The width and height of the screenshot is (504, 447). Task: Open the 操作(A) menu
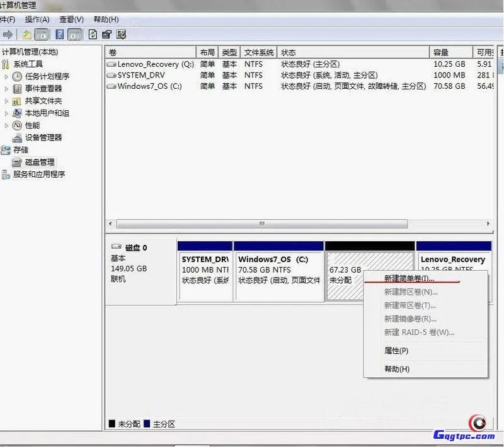point(37,19)
